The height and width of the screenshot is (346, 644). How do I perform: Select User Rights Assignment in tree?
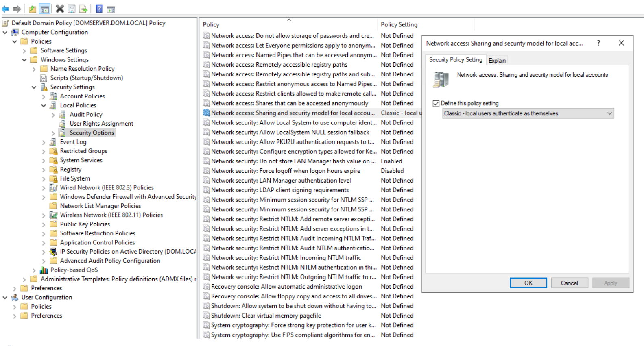coord(101,124)
